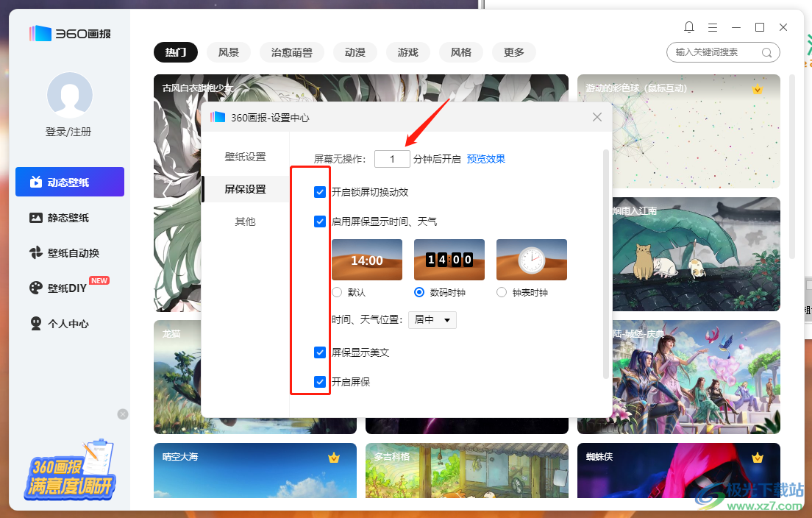The height and width of the screenshot is (518, 812).
Task: Click the analog clock style thumbnail
Action: tap(531, 260)
